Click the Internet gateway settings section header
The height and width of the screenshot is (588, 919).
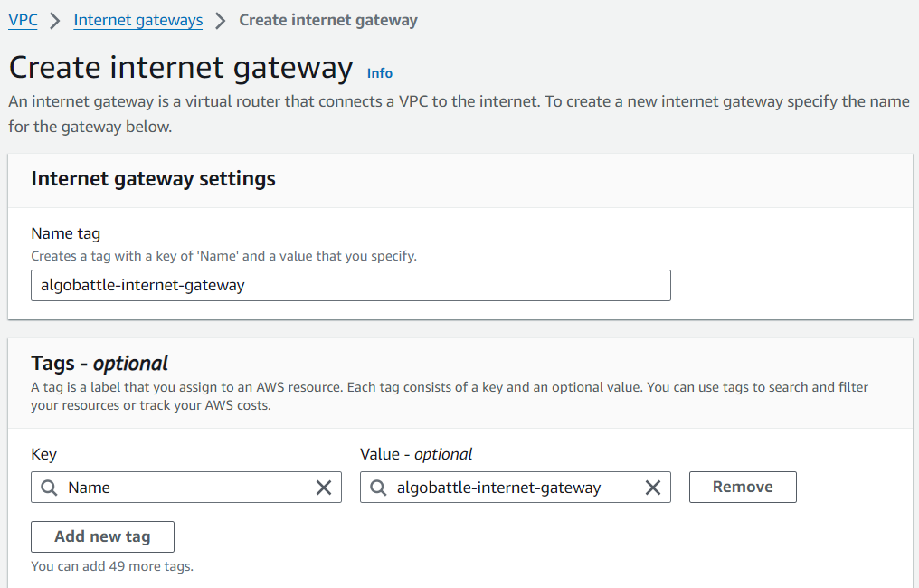pyautogui.click(x=153, y=179)
